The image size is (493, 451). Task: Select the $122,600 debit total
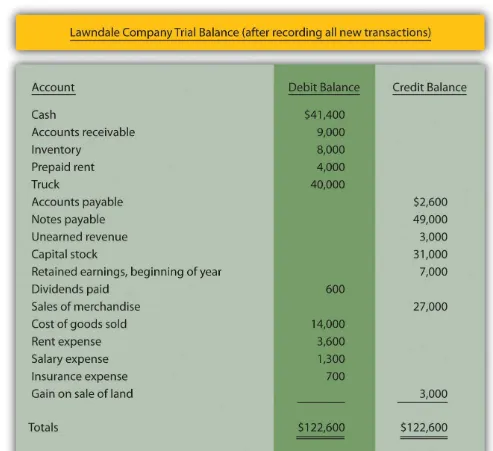click(321, 427)
